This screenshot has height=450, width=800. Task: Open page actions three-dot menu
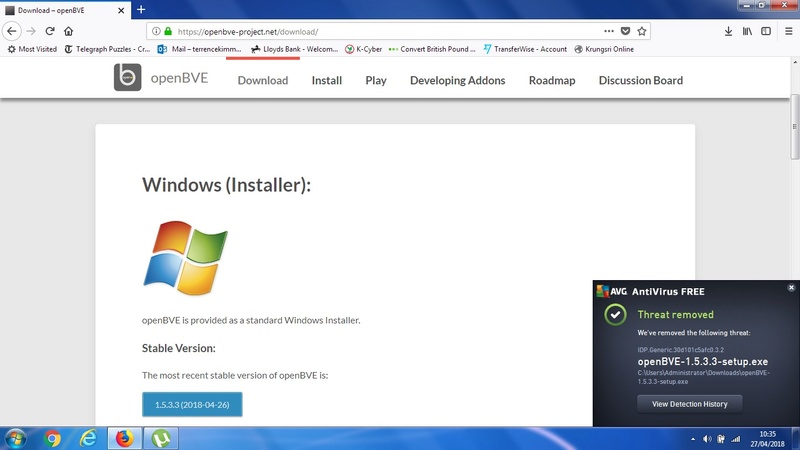609,31
